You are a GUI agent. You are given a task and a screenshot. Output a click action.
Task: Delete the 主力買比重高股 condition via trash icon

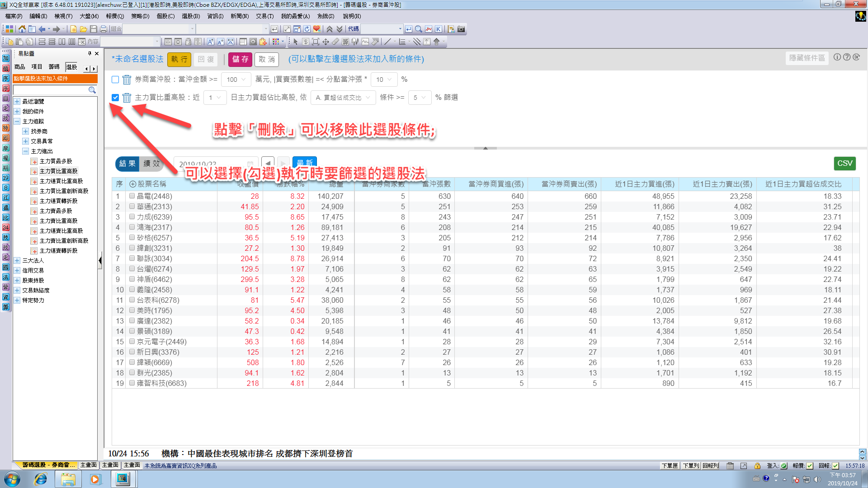(127, 98)
